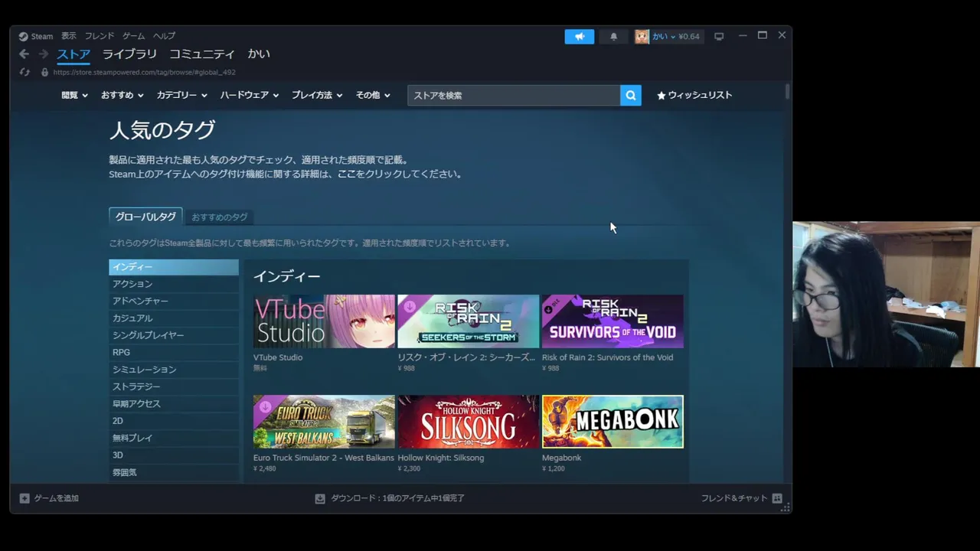Open the ゲーム menu
Viewport: 980px width, 551px height.
(x=133, y=36)
